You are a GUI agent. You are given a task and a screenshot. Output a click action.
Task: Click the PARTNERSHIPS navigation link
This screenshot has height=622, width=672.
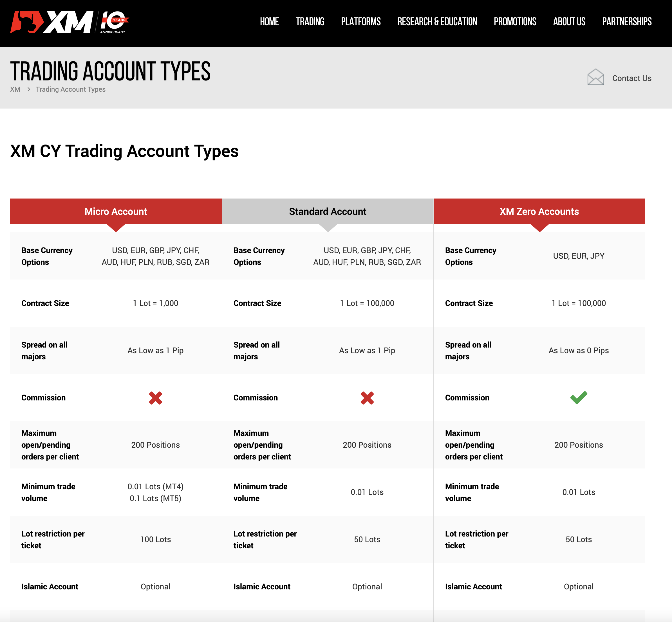pos(626,22)
